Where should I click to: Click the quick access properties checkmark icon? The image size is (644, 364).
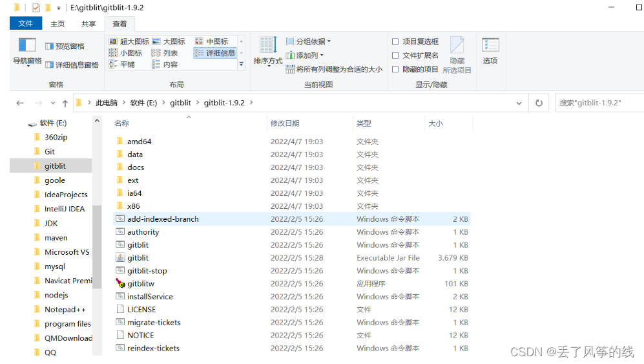(36, 8)
